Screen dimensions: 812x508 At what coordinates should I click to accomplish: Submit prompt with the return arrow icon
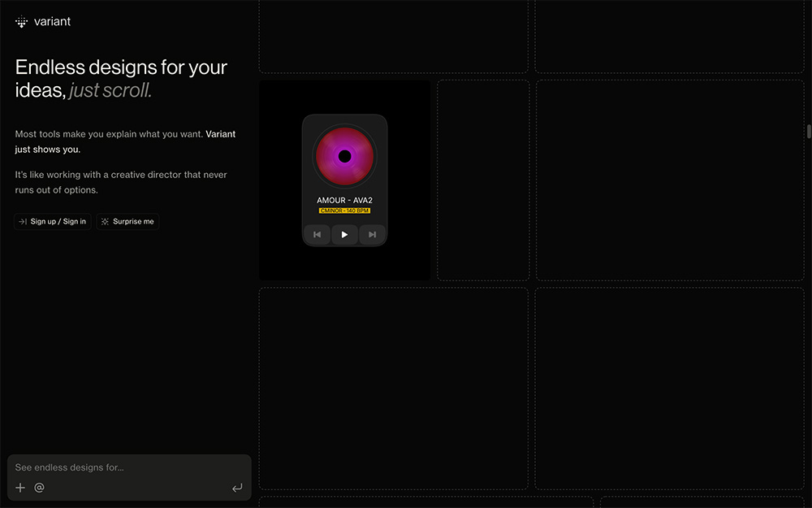click(x=237, y=488)
